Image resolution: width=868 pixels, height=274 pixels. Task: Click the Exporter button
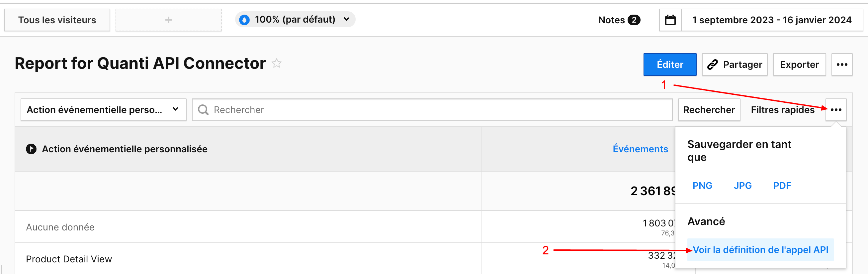click(799, 65)
